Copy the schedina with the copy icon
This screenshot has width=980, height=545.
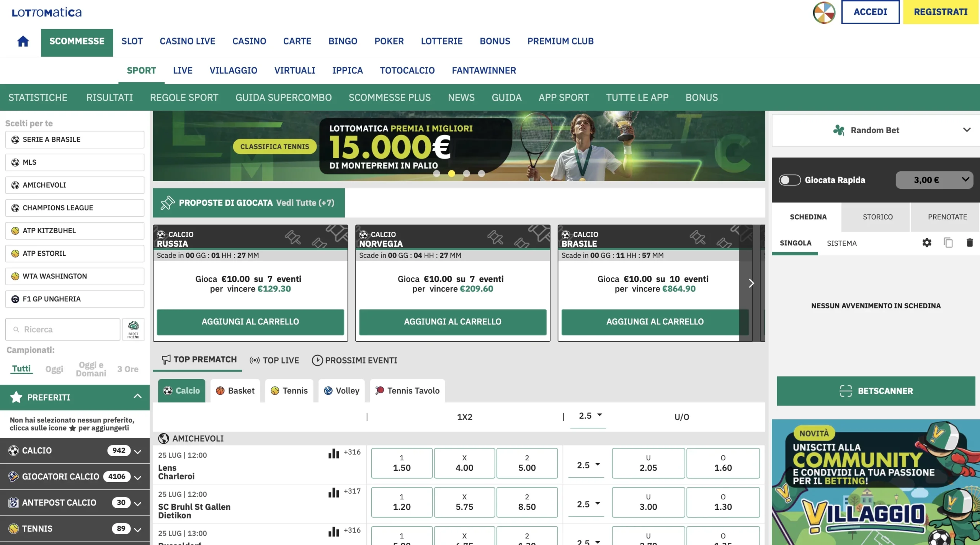click(x=948, y=243)
